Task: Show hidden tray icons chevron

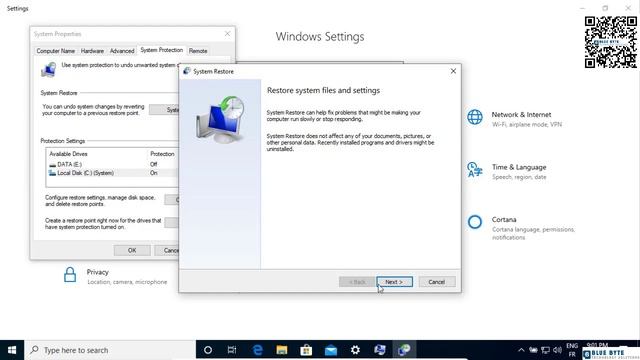Action: point(521,350)
